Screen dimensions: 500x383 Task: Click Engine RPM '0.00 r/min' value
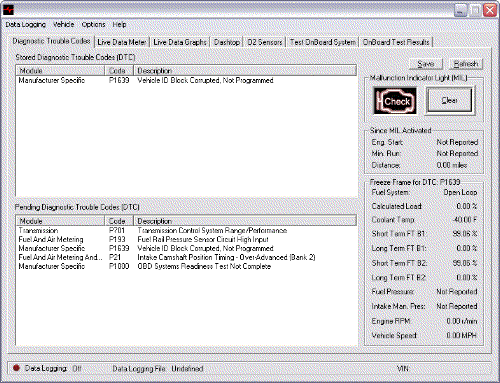(462, 321)
